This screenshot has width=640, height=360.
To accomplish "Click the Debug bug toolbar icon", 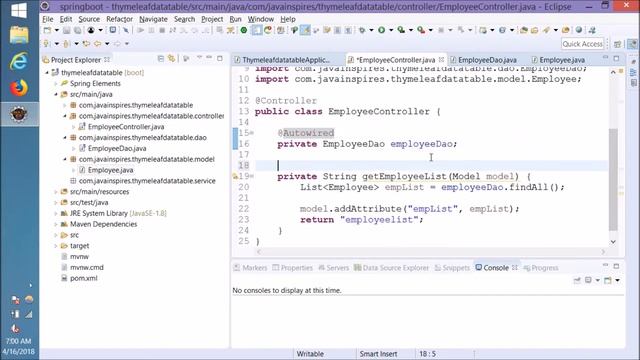I will click(x=362, y=30).
